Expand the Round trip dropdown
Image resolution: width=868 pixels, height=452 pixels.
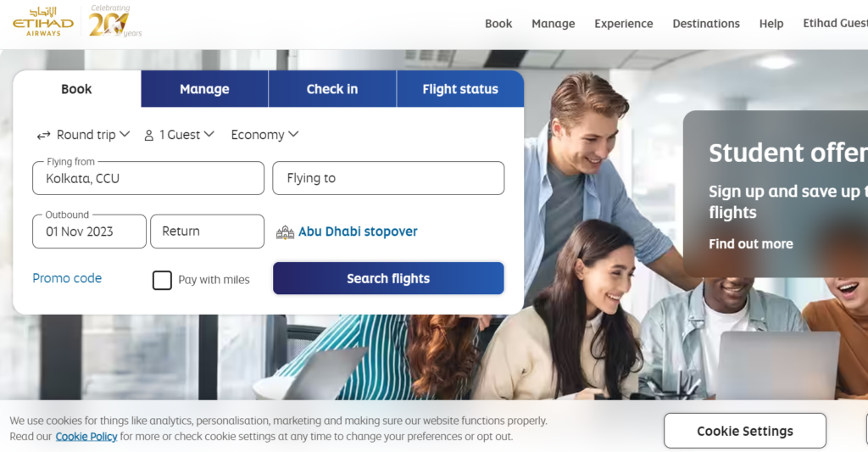(x=83, y=135)
